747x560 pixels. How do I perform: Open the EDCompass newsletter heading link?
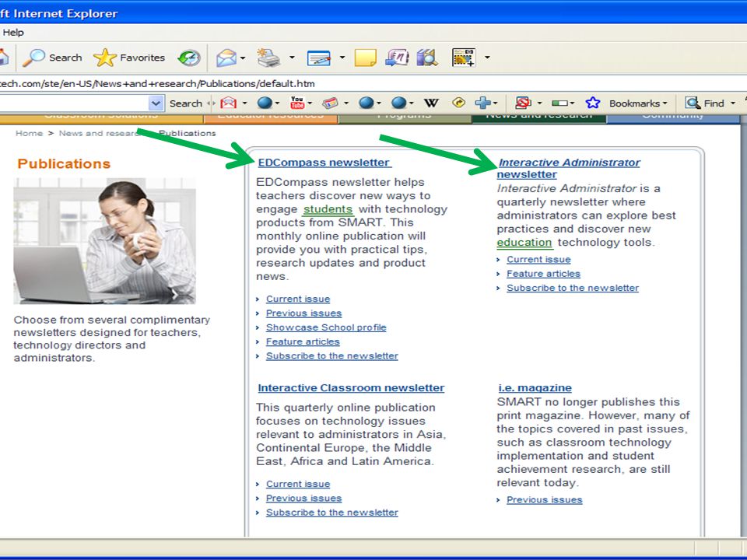click(x=324, y=163)
